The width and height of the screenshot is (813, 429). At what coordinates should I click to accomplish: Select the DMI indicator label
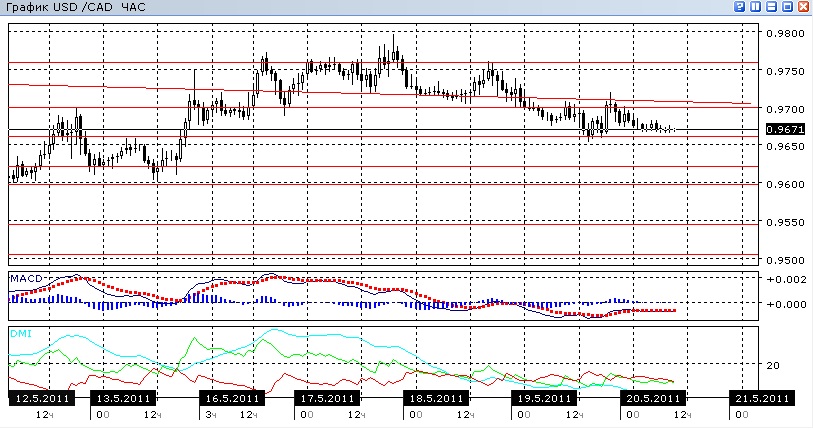tap(21, 334)
